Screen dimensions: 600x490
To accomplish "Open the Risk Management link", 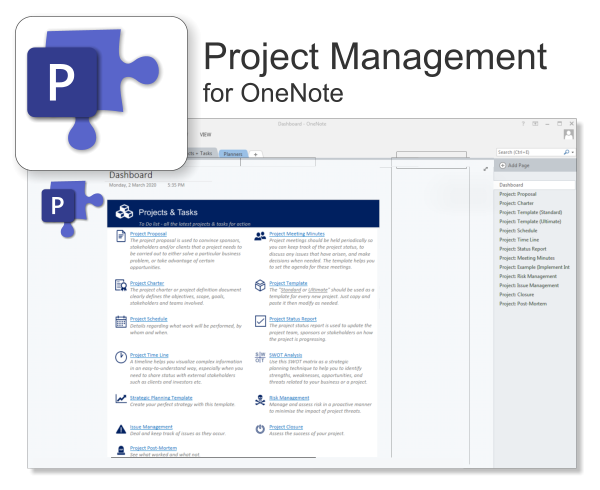I will 289,398.
